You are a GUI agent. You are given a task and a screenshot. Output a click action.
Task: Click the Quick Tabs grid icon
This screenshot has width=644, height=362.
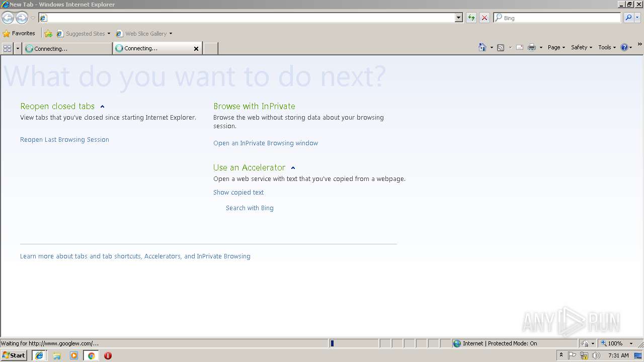[x=7, y=48]
